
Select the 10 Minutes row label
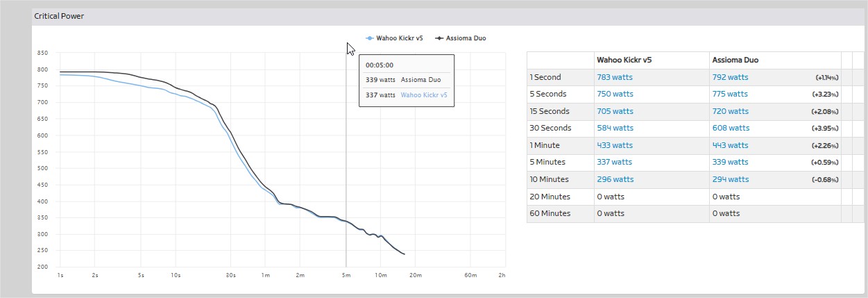pyautogui.click(x=550, y=179)
